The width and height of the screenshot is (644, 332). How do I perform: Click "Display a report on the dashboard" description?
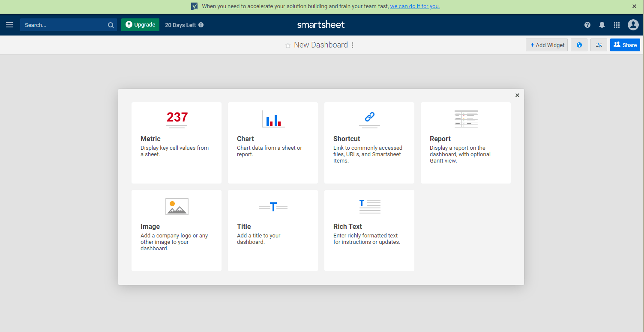tap(460, 154)
